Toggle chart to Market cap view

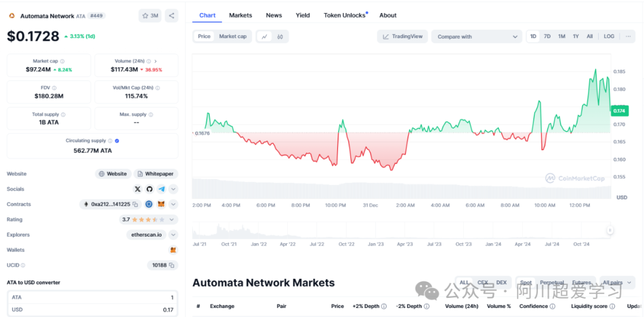233,36
